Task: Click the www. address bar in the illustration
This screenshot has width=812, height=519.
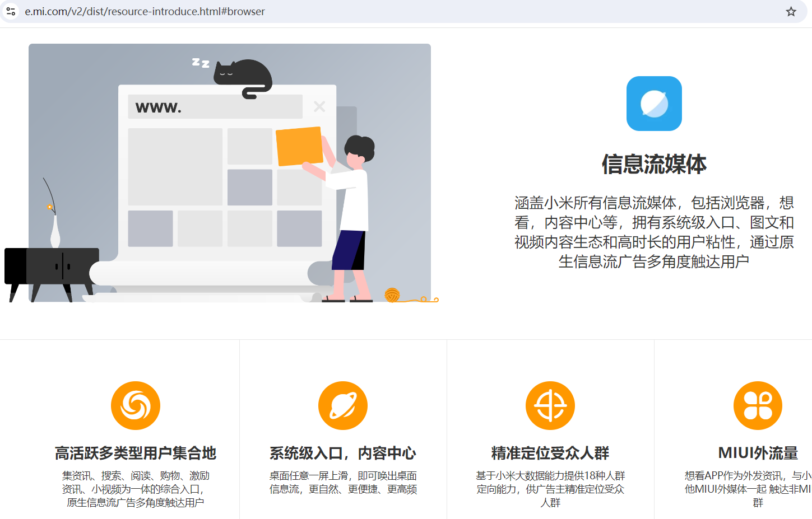Action: tap(215, 107)
